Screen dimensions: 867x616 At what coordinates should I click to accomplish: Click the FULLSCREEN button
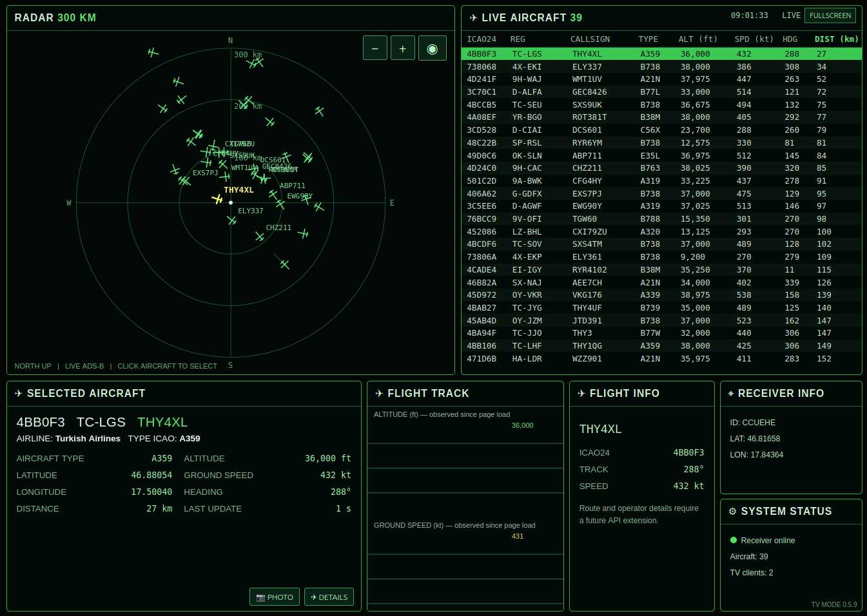[830, 15]
